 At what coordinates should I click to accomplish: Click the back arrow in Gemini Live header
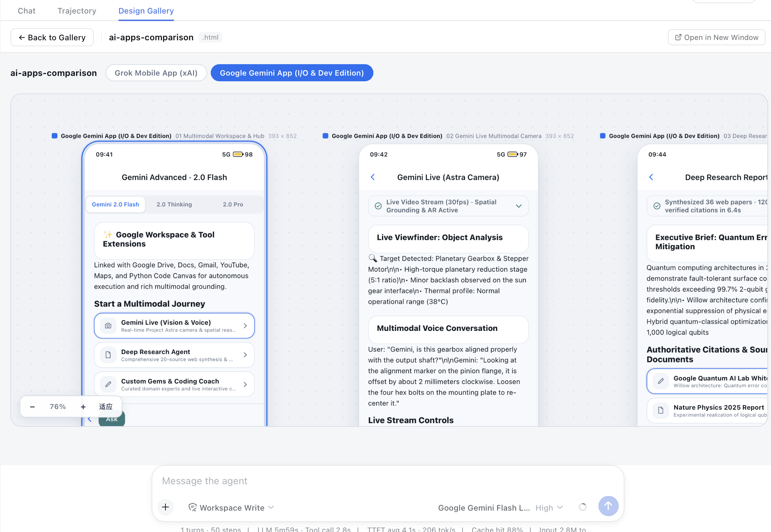[x=373, y=177]
